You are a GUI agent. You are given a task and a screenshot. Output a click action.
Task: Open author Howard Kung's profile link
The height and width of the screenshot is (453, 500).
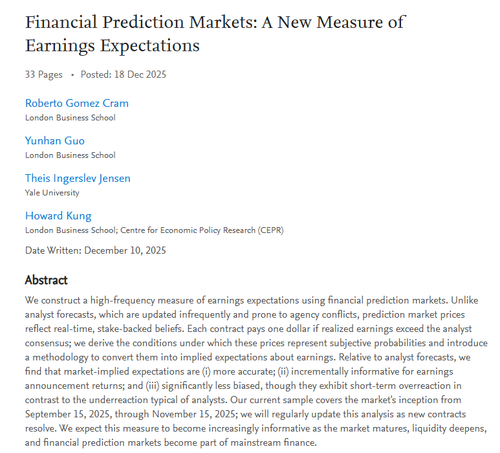(x=58, y=216)
